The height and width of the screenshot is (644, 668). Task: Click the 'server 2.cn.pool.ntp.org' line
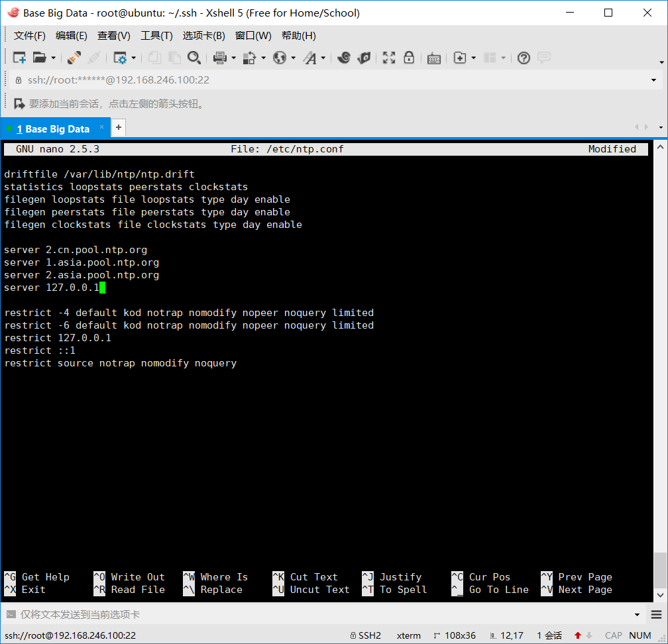pyautogui.click(x=76, y=250)
